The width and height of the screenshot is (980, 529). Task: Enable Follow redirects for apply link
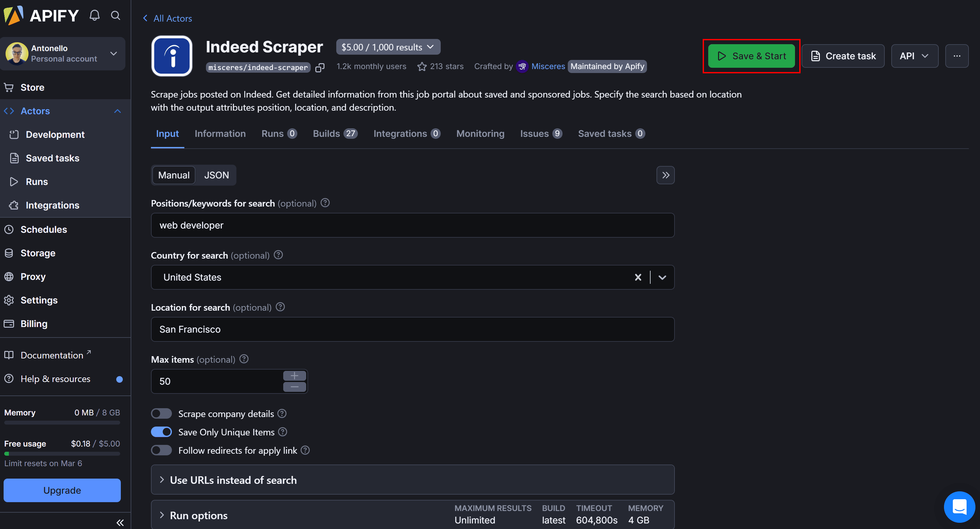161,450
